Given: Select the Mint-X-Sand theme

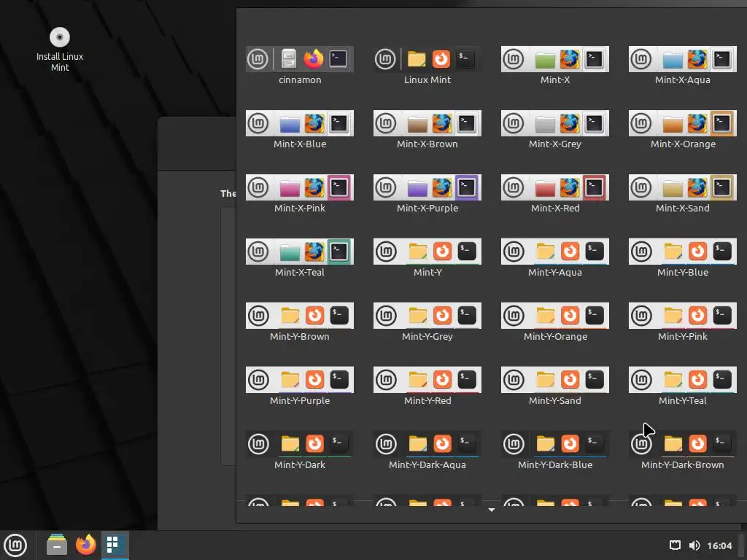Looking at the screenshot, I should click(683, 194).
